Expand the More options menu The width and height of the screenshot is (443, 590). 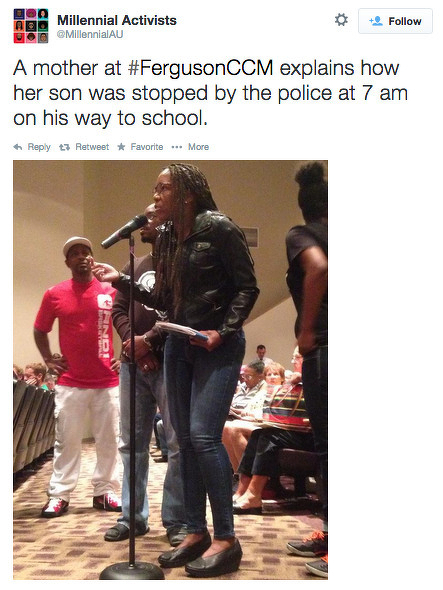[x=190, y=147]
